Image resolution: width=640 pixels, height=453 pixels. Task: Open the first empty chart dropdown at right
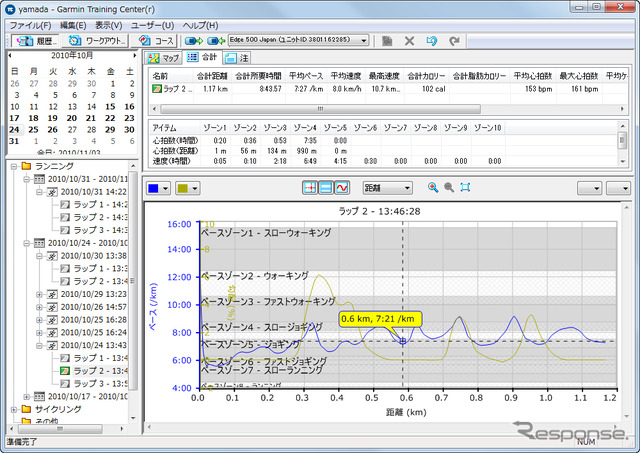[589, 188]
